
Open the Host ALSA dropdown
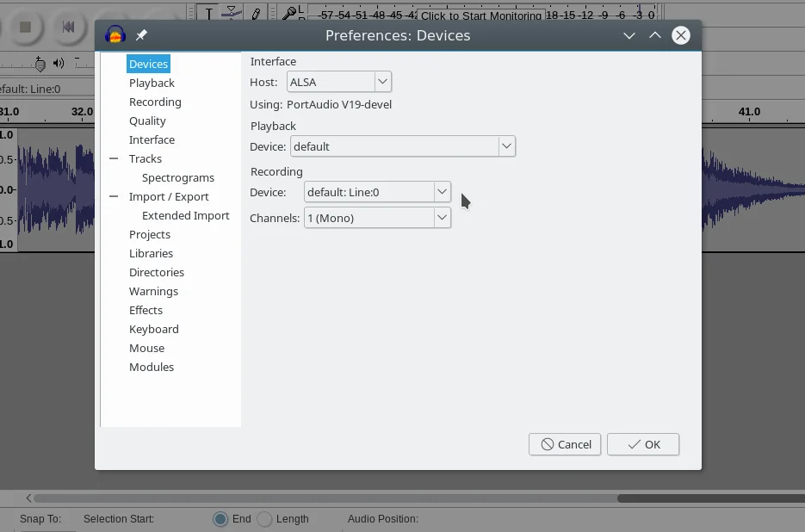pos(339,82)
